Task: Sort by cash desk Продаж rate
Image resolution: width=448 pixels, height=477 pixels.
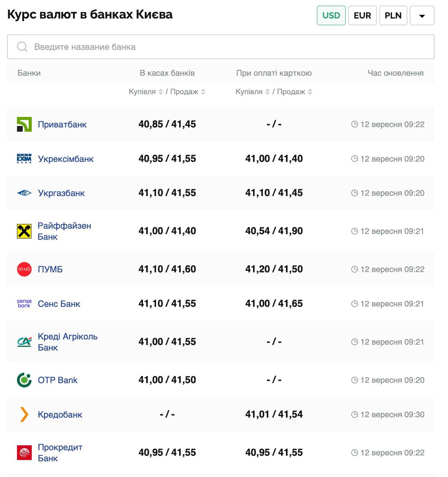Action: (x=203, y=92)
